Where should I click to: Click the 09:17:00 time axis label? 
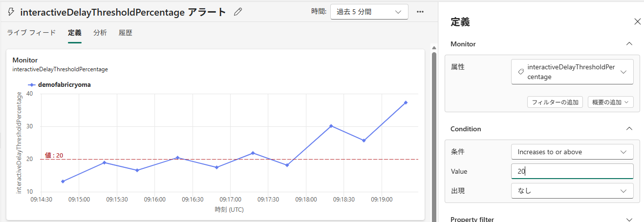coord(231,200)
